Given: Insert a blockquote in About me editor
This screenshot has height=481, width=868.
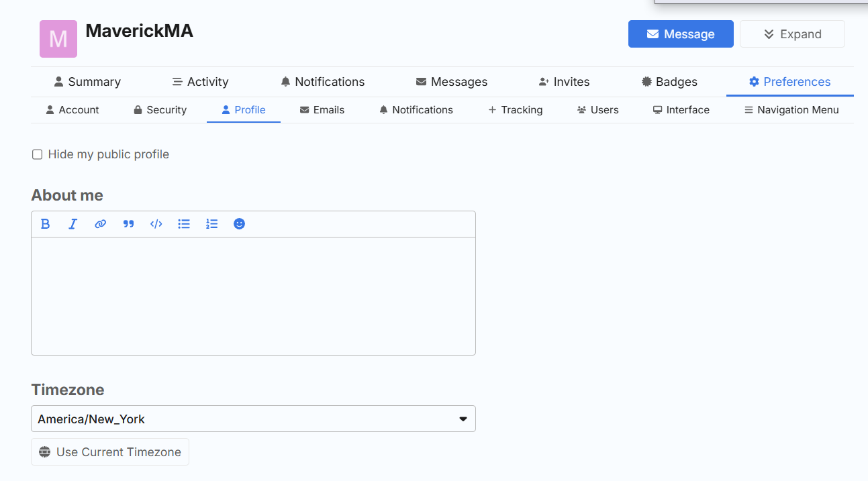Looking at the screenshot, I should click(x=128, y=224).
